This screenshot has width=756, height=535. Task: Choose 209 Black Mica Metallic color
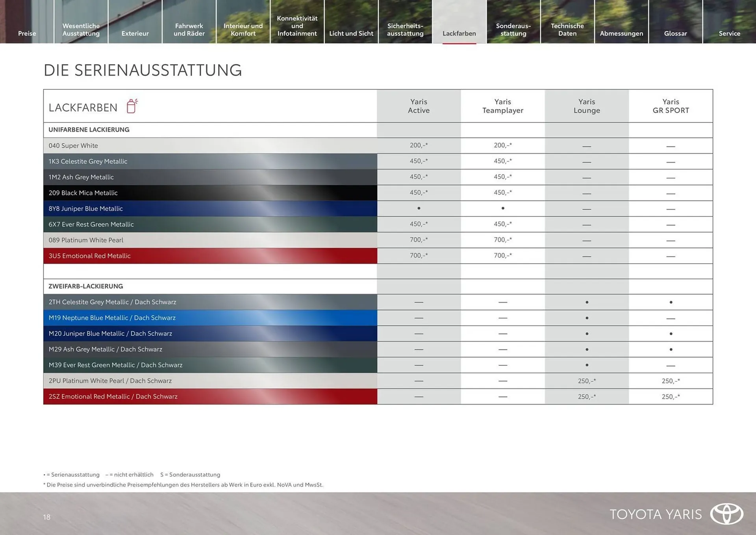[210, 193]
